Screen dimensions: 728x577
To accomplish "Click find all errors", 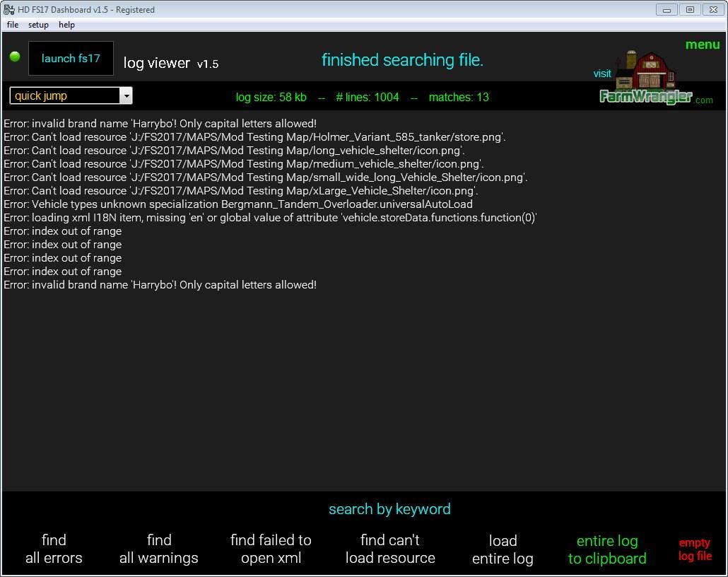I will point(54,549).
